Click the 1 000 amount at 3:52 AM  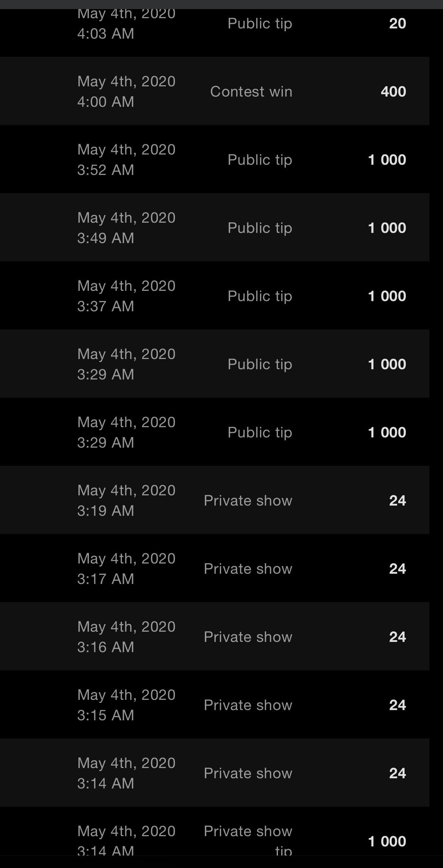[387, 159]
